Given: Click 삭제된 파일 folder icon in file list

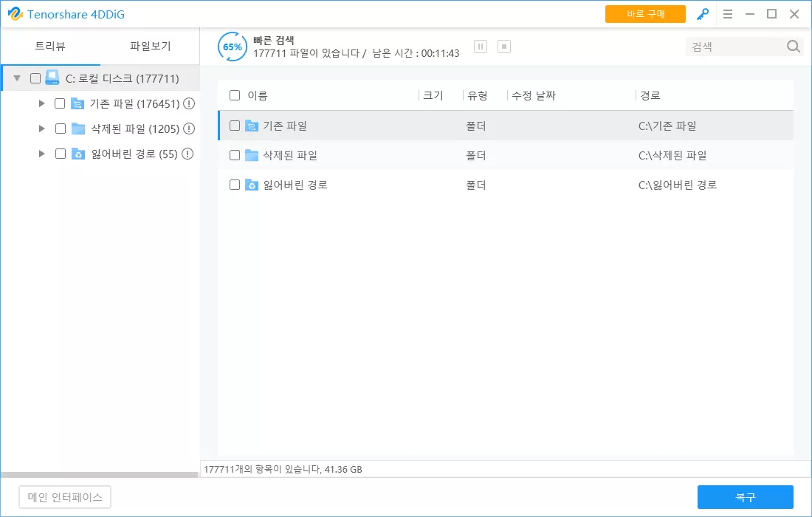Looking at the screenshot, I should [x=252, y=155].
